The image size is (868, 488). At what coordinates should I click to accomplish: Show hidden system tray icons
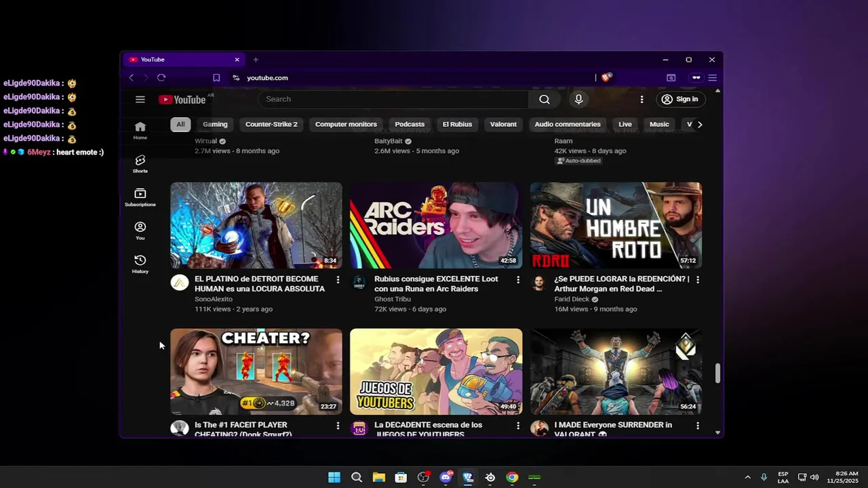coord(747,477)
